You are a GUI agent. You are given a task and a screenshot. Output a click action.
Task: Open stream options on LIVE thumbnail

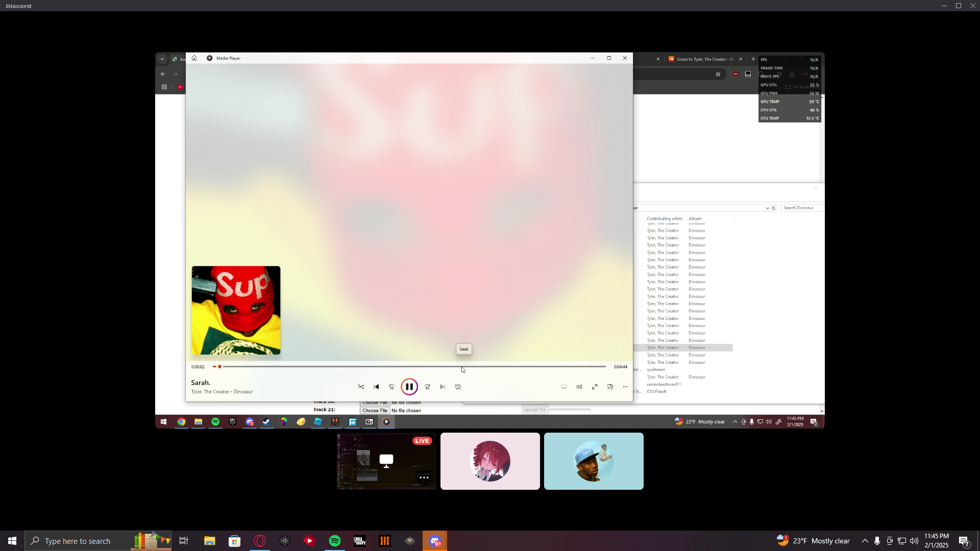424,478
